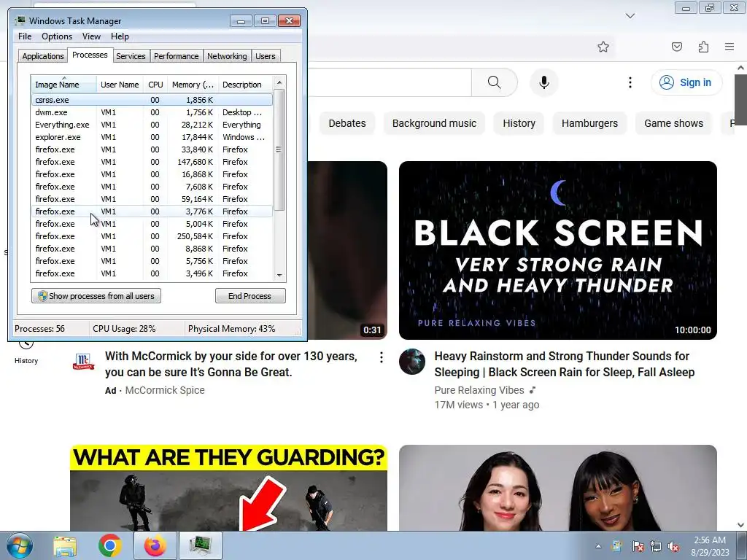Switch to the Services tab
The width and height of the screenshot is (747, 560).
click(x=131, y=55)
